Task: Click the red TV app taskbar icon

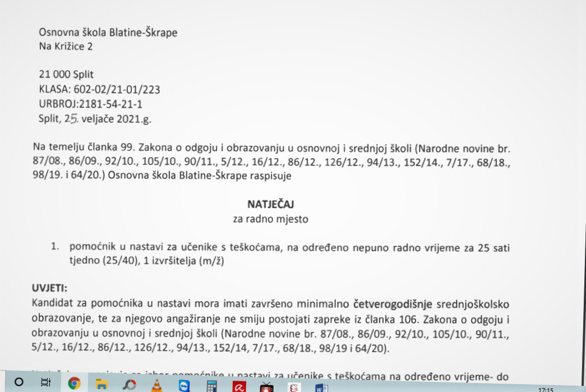Action: 266,387
